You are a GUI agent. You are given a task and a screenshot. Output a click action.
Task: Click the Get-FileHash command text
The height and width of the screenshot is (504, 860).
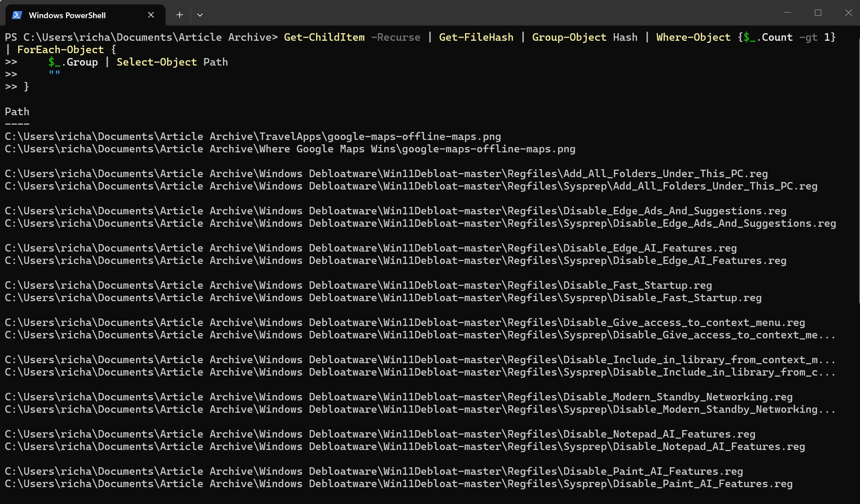[476, 37]
